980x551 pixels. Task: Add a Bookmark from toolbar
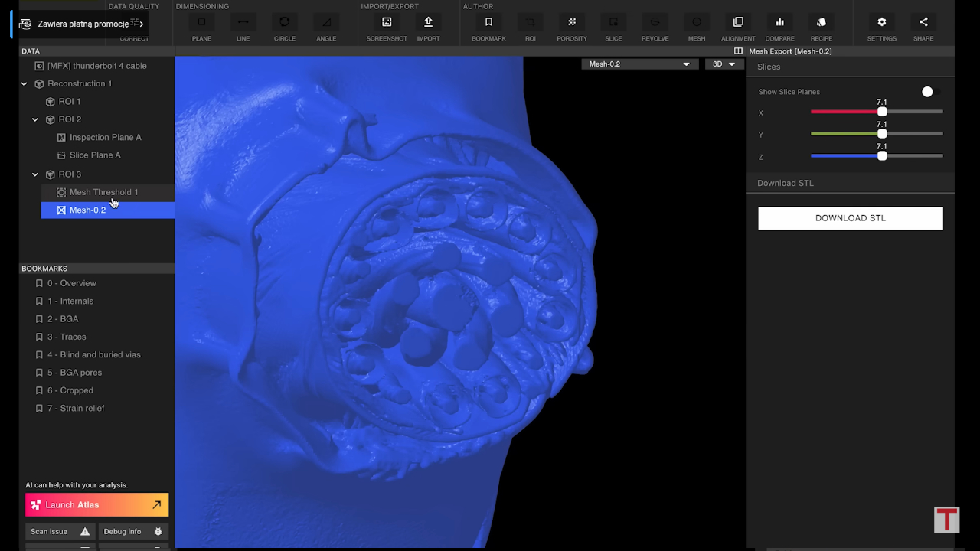tap(488, 23)
